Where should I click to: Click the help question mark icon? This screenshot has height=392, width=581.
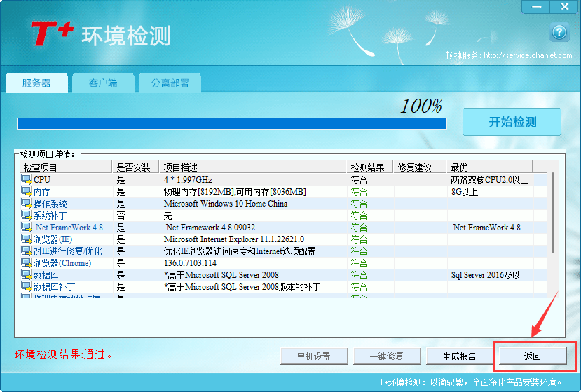pos(559,32)
